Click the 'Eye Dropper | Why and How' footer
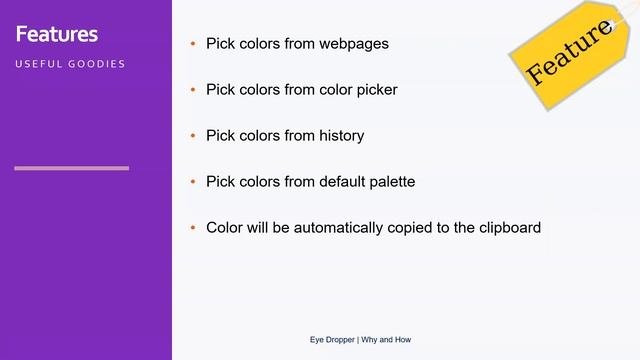The image size is (640, 360). click(x=360, y=340)
